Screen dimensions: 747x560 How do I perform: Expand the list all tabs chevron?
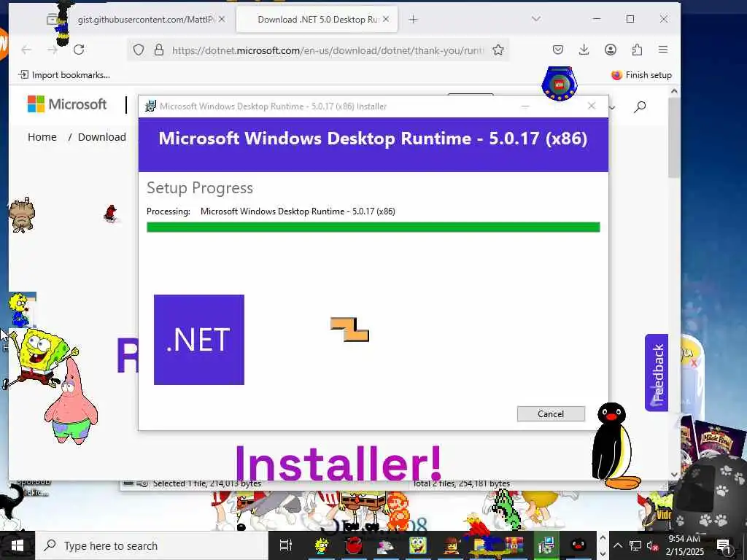click(536, 19)
